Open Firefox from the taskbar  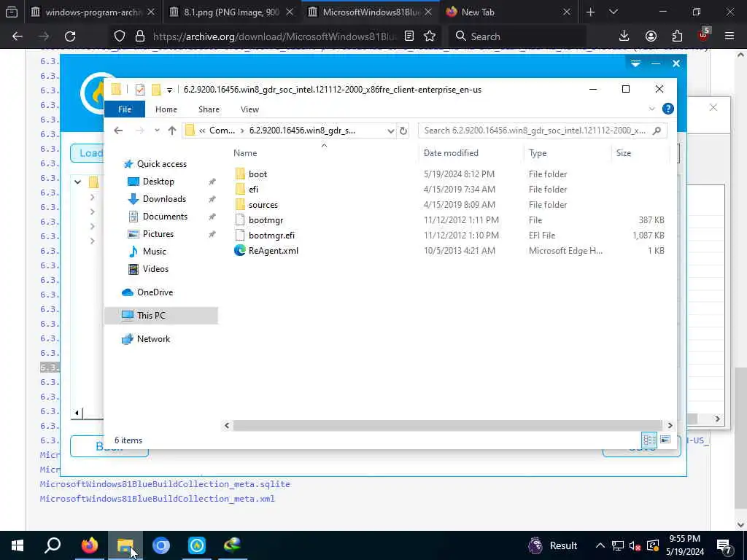[x=89, y=545]
